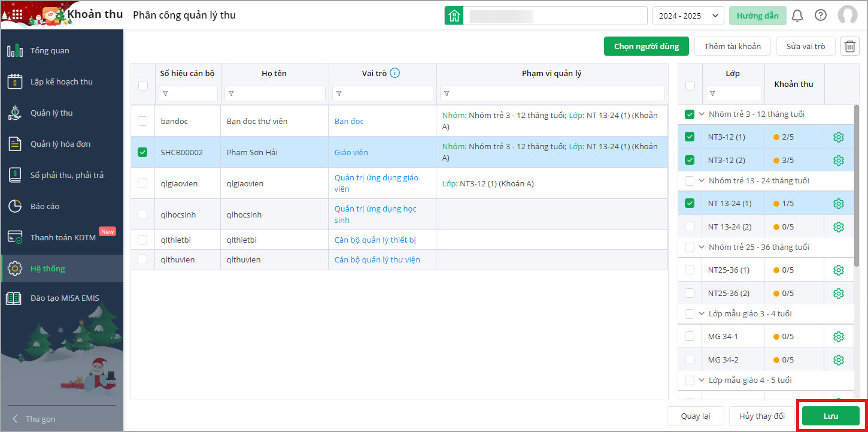This screenshot has width=868, height=432.
Task: Open the app grid launcher icon
Action: [x=17, y=15]
